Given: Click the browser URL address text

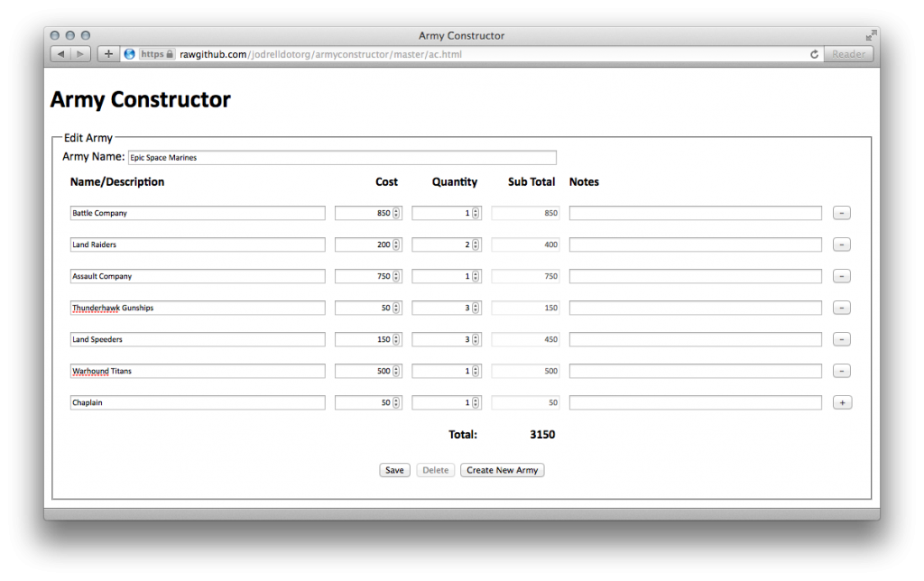Looking at the screenshot, I should tap(320, 54).
